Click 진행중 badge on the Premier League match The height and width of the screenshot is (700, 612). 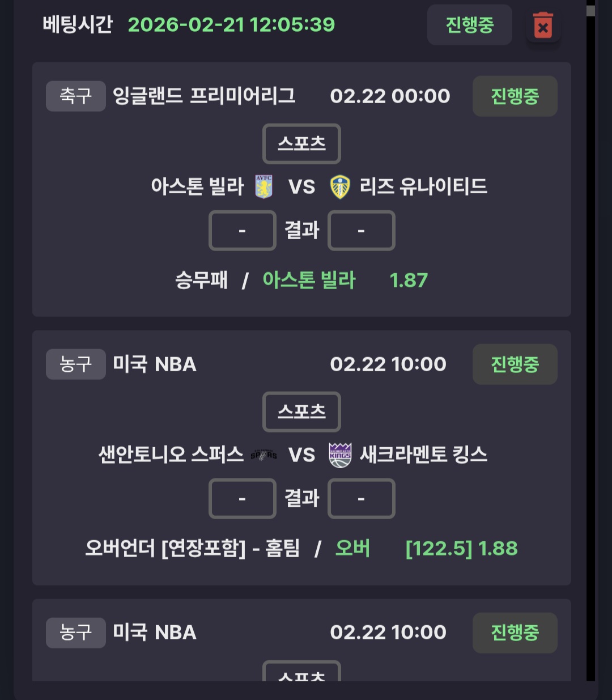click(x=515, y=96)
